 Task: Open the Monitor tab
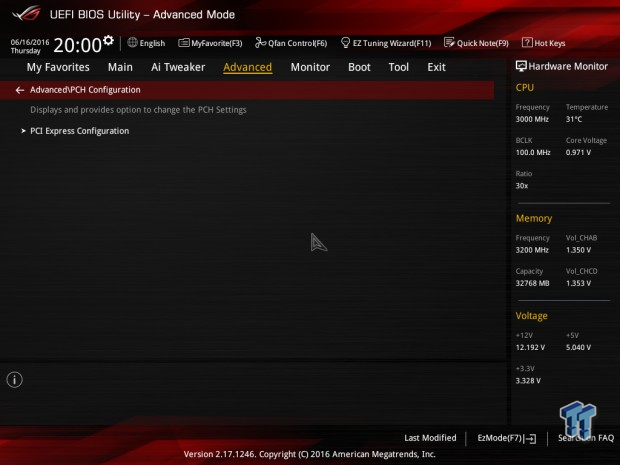310,67
